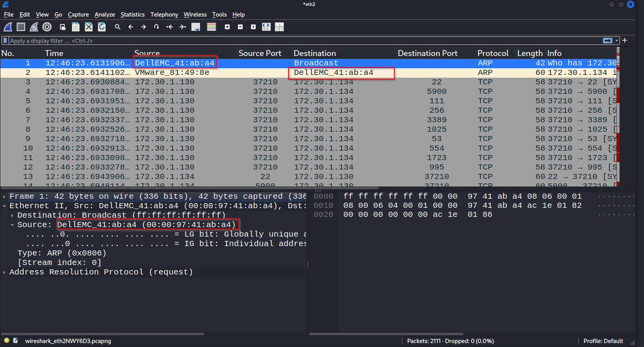Click in the display filter field
644x347 pixels.
pyautogui.click(x=304, y=41)
